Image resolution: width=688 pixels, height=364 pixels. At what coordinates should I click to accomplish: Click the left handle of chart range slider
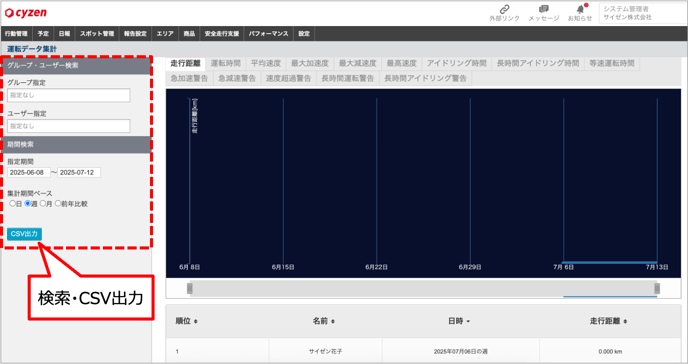click(x=190, y=288)
